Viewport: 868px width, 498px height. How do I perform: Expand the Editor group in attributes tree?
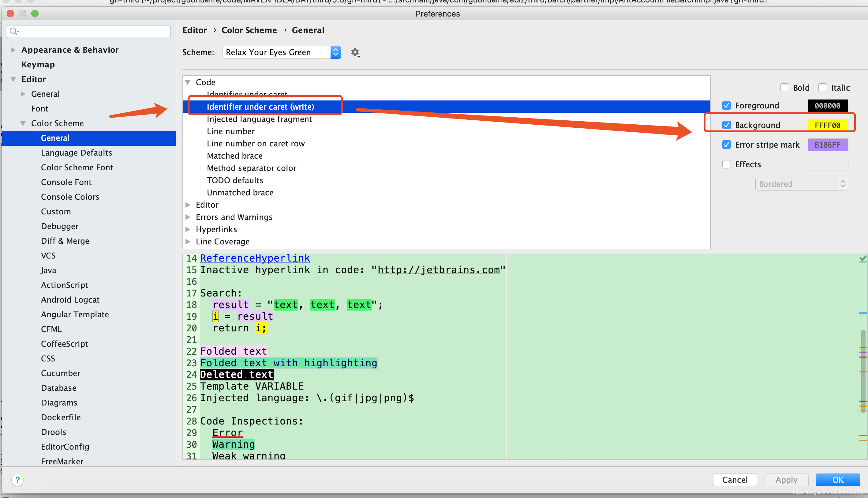(188, 205)
